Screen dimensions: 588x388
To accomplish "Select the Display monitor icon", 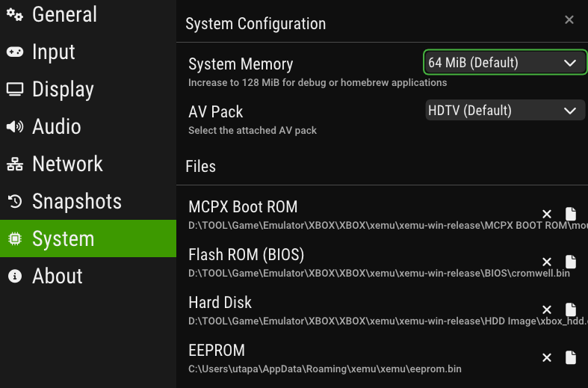I will (x=15, y=89).
